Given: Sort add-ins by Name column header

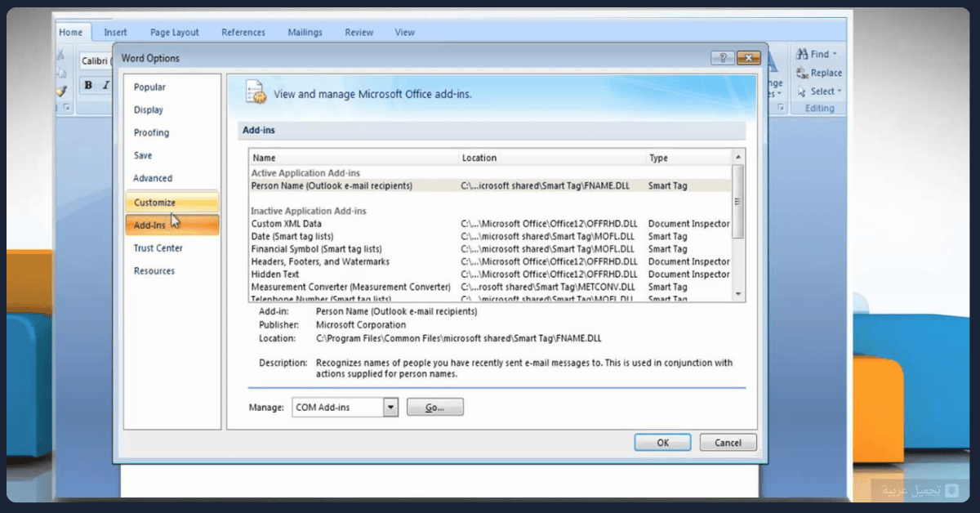Looking at the screenshot, I should pos(354,158).
